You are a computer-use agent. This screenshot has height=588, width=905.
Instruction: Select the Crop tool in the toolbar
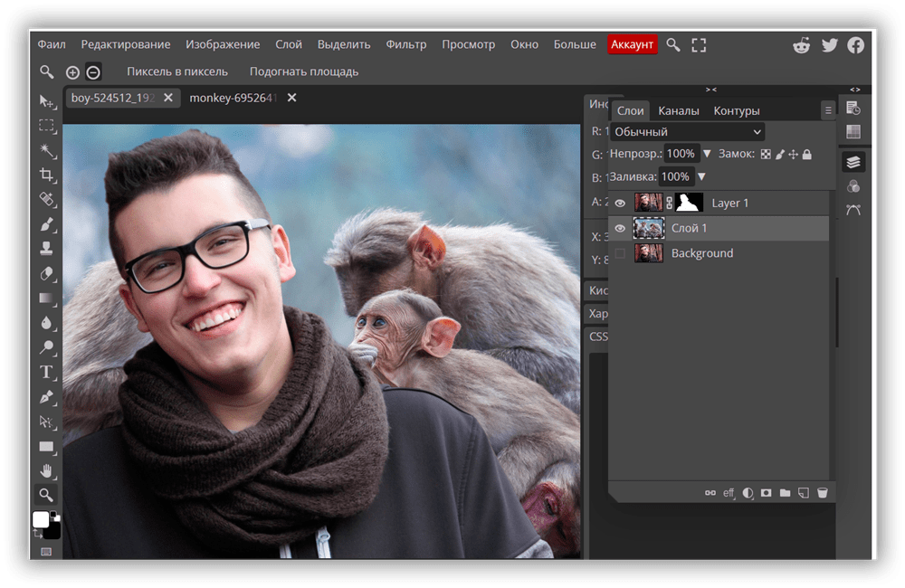click(x=46, y=175)
